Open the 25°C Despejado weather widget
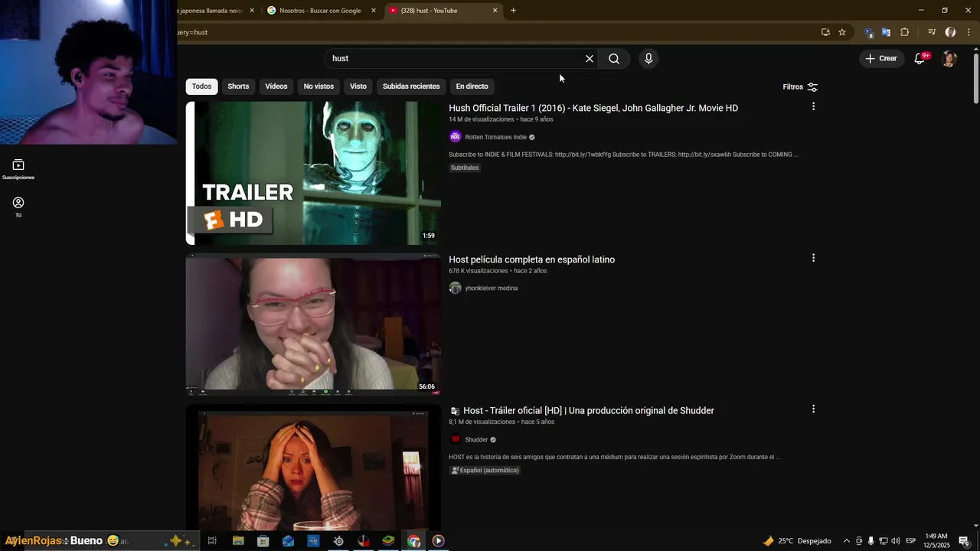The width and height of the screenshot is (980, 551). [x=797, y=541]
